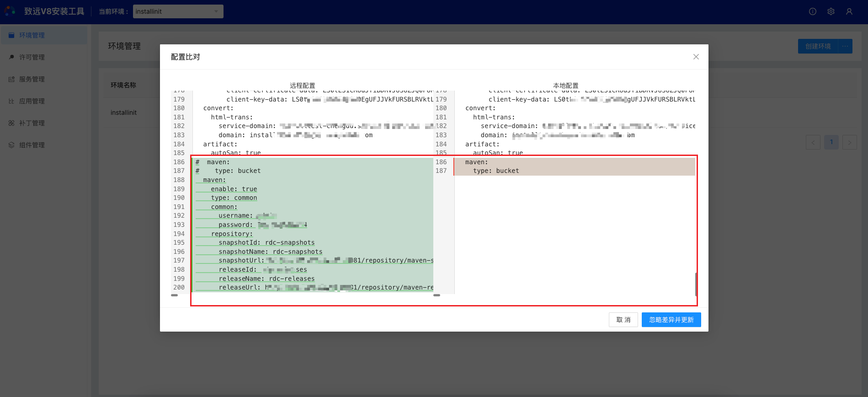The image size is (868, 397).
Task: Click the 环境管理 sidebar icon
Action: pyautogui.click(x=11, y=35)
